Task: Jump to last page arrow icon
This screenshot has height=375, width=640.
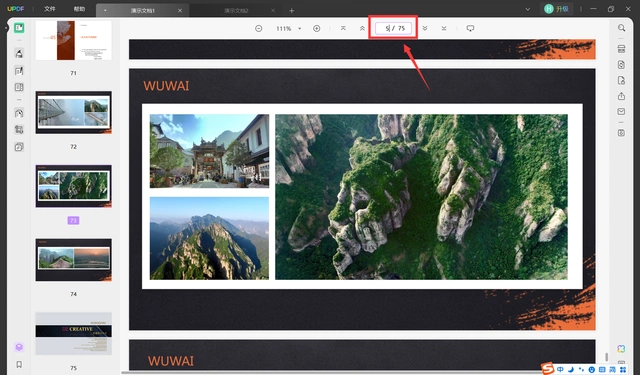Action: pyautogui.click(x=444, y=29)
